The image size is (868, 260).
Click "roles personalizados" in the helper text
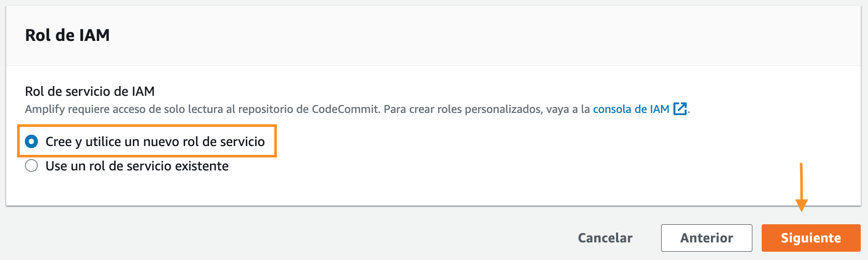(486, 109)
